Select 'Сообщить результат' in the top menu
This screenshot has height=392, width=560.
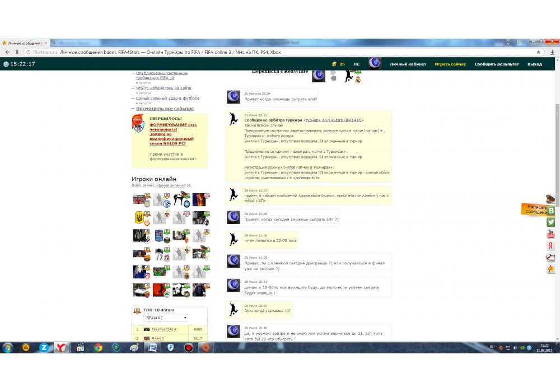[496, 64]
